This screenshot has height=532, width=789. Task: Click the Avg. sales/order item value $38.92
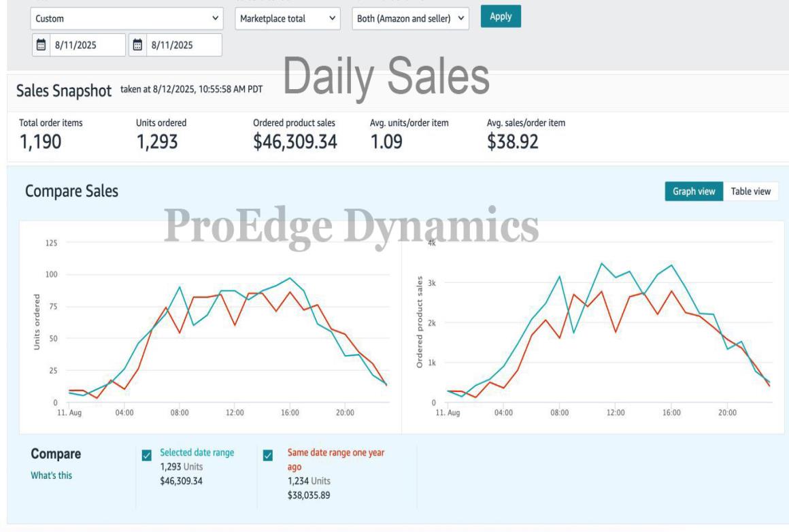tap(512, 142)
